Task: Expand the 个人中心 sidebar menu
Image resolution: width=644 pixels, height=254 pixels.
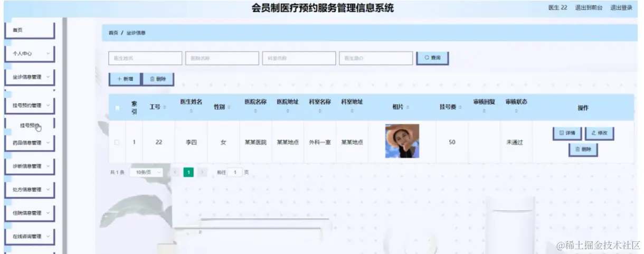Action: click(x=30, y=53)
